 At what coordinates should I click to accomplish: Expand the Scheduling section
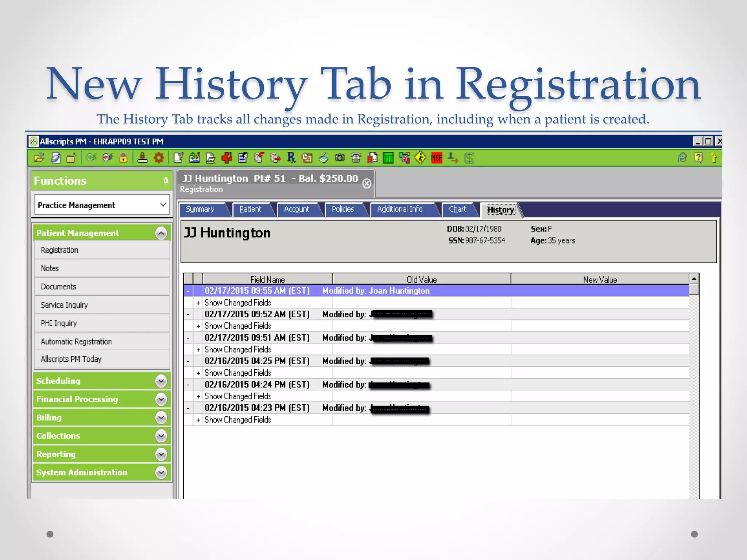click(x=161, y=381)
